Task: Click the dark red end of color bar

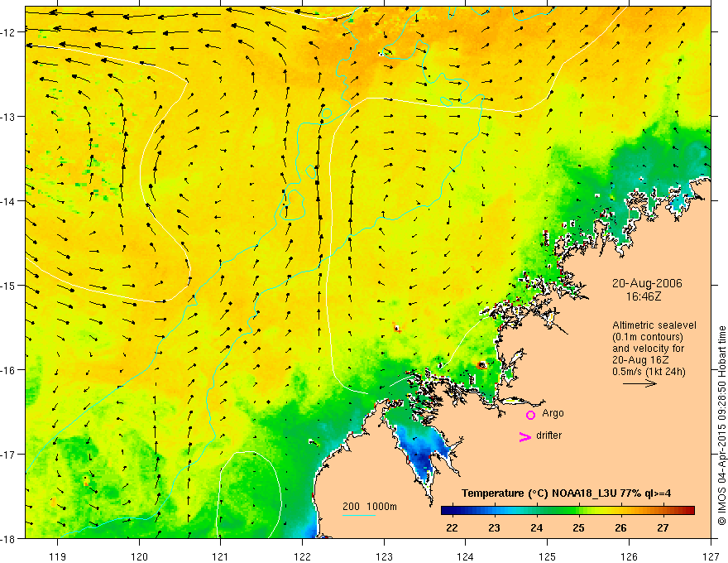Action: click(x=689, y=511)
